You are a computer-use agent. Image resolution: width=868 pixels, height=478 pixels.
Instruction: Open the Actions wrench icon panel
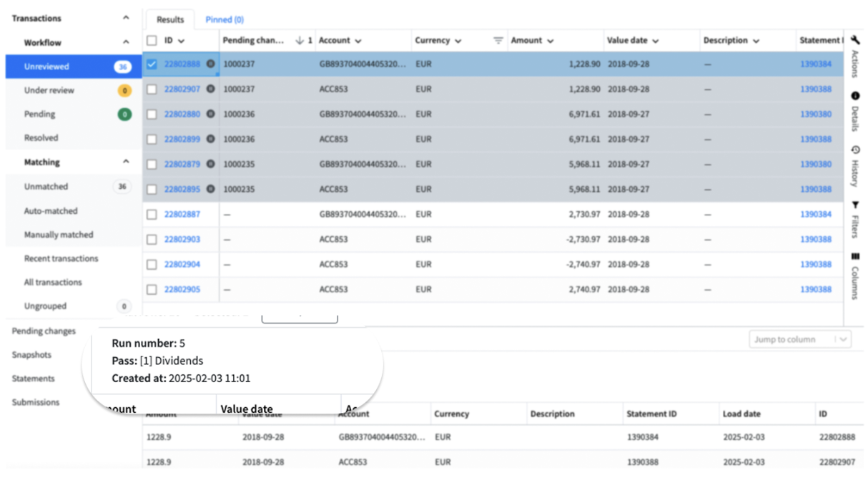pyautogui.click(x=854, y=41)
